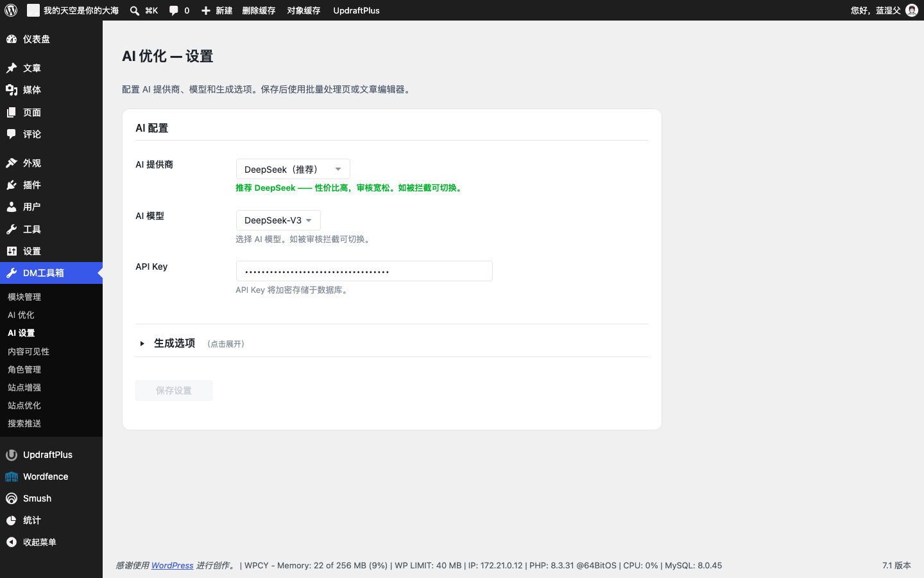Click the site title 我的天空是你的大海

(81, 10)
